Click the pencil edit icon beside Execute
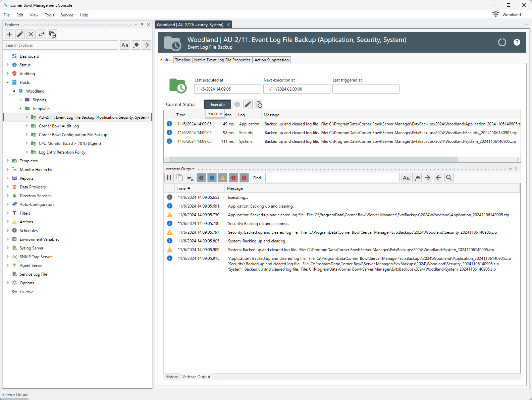The height and width of the screenshot is (400, 532). point(248,105)
